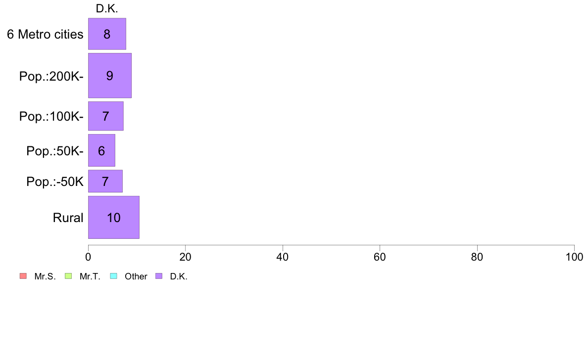Click the Rural category label

(68, 218)
